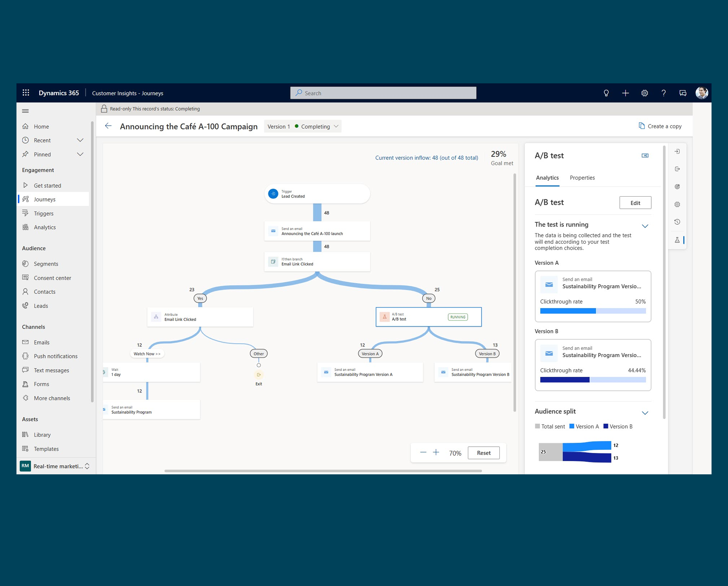Toggle the hamburger navigation menu
Image resolution: width=728 pixels, height=586 pixels.
pyautogui.click(x=25, y=111)
